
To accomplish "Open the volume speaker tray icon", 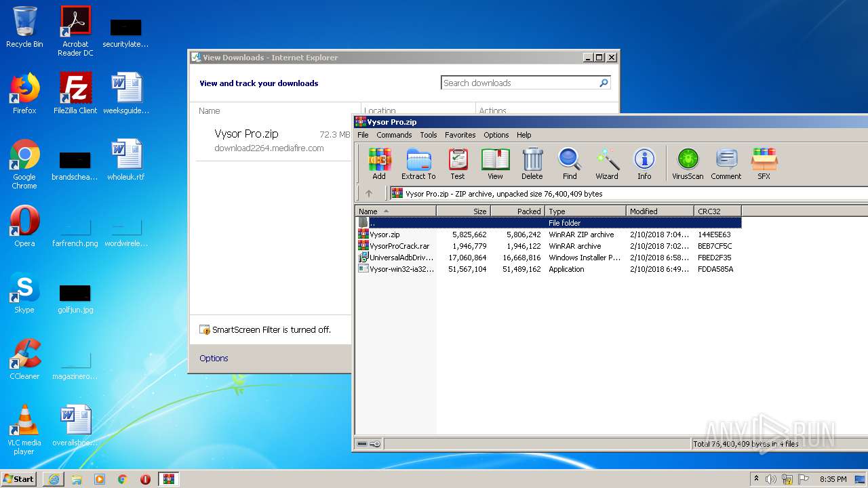I will (x=771, y=479).
